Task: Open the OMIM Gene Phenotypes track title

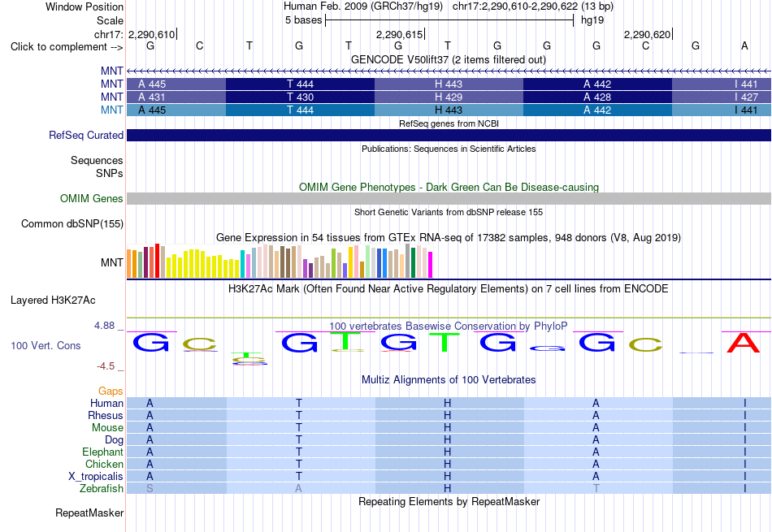Action: [x=449, y=187]
